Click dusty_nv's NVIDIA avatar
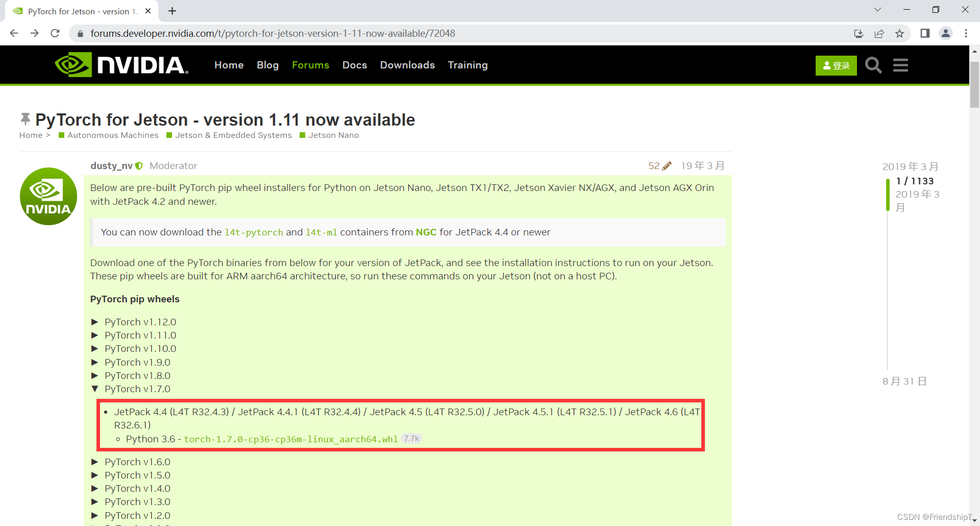Image resolution: width=980 pixels, height=526 pixels. click(48, 196)
